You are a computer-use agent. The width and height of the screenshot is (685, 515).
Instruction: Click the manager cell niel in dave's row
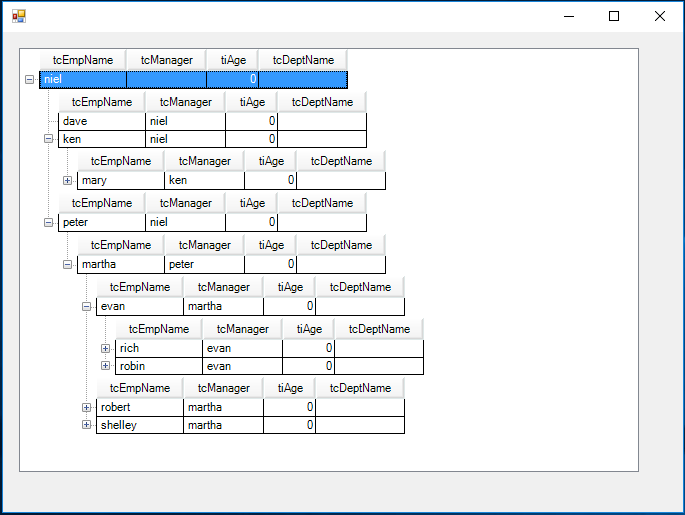186,121
